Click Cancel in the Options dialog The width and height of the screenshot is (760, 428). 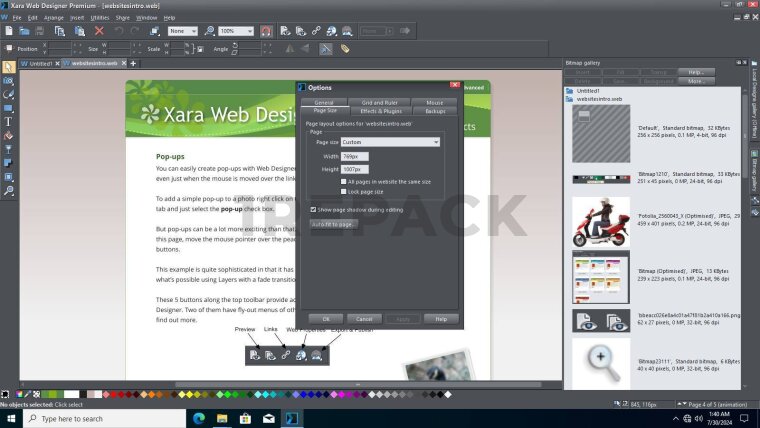364,318
